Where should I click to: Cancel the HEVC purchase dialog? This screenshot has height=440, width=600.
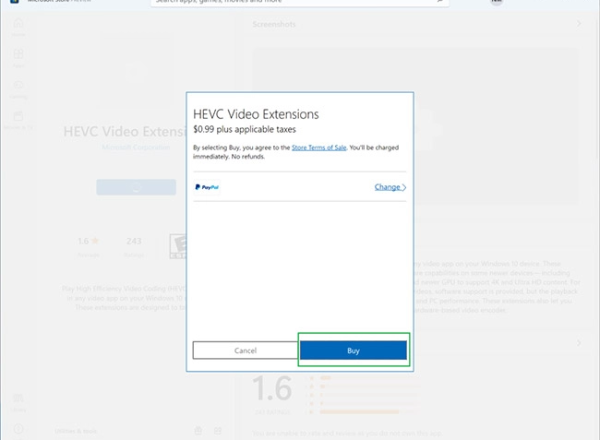tap(245, 350)
